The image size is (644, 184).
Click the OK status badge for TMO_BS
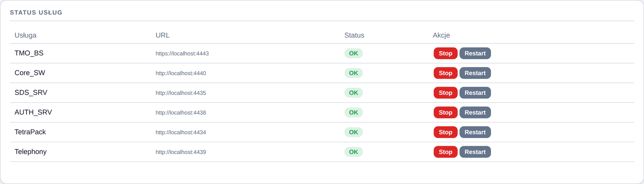353,53
